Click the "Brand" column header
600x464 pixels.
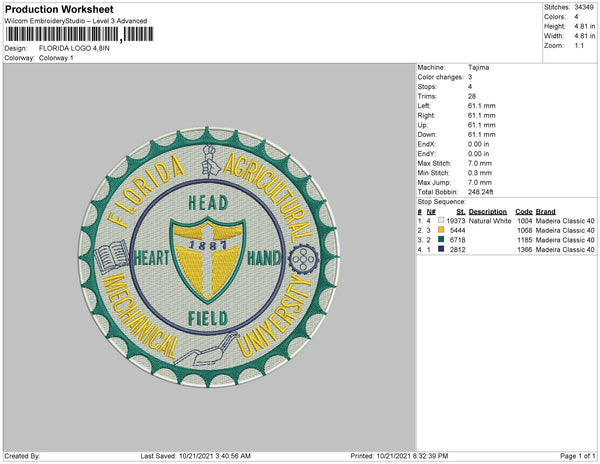pos(546,212)
